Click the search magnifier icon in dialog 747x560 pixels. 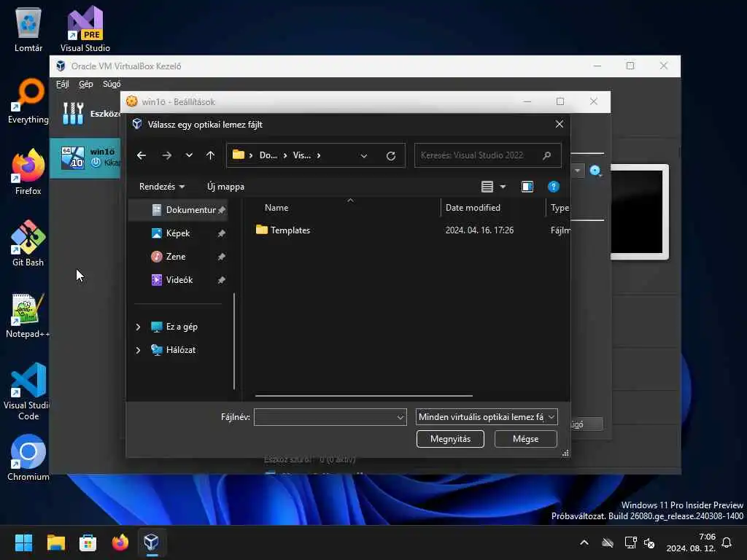click(x=547, y=155)
